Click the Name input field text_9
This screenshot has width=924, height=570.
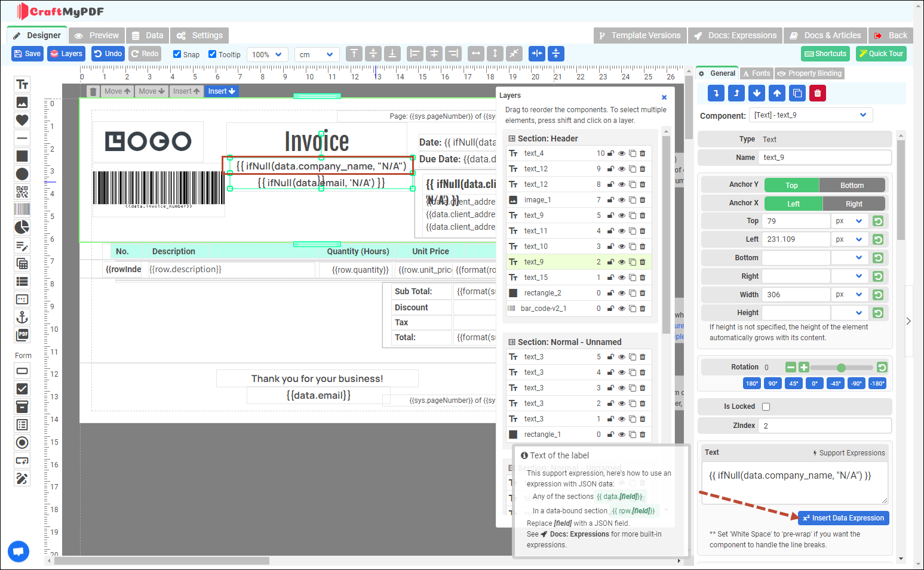click(x=825, y=158)
